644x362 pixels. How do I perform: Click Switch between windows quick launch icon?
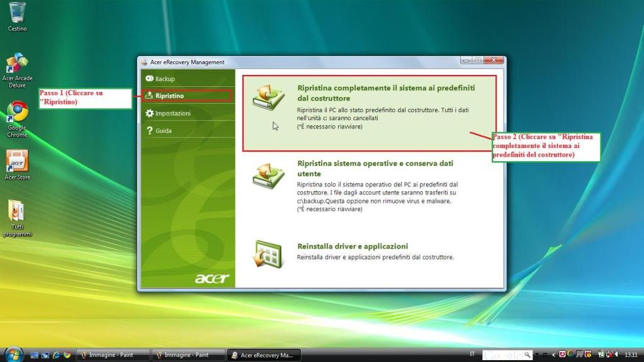point(45,355)
